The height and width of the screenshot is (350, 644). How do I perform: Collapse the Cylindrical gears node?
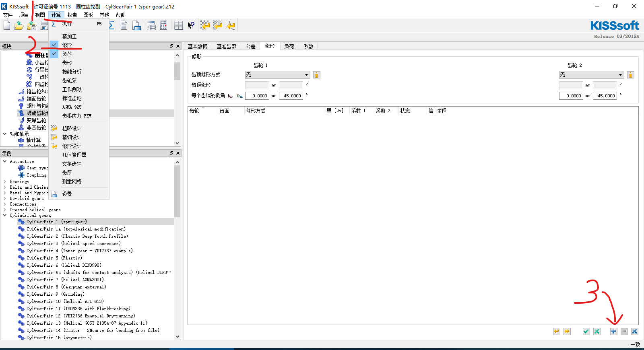[x=5, y=215]
